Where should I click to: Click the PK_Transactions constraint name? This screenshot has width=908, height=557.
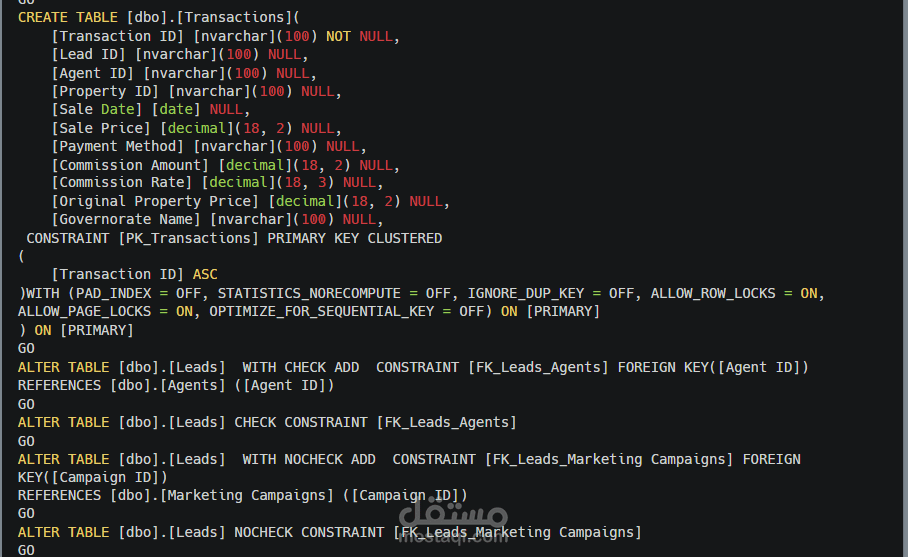(x=189, y=239)
